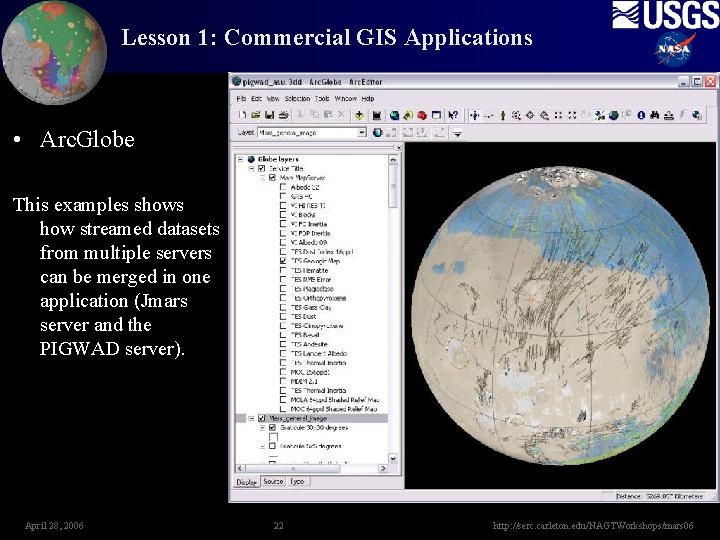Enable the TES Hematite layer checkbox

coord(283,270)
